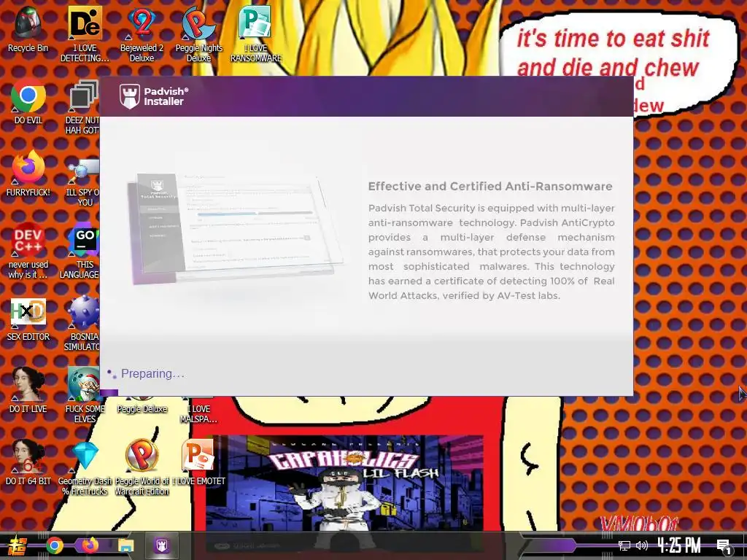Open the notification center icon
This screenshot has height=560, width=747.
click(x=724, y=546)
